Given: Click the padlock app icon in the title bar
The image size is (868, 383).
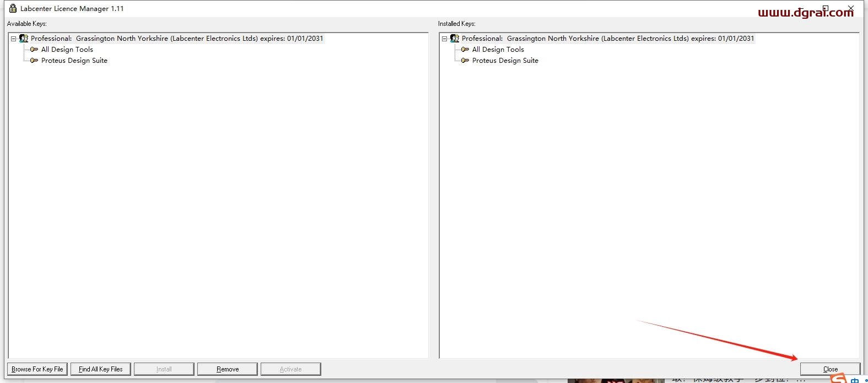Looking at the screenshot, I should pyautogui.click(x=13, y=8).
